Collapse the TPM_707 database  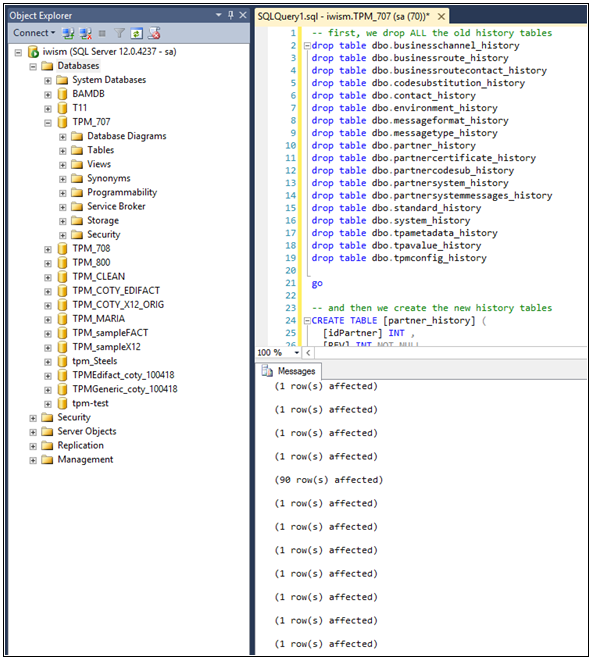pos(48,123)
